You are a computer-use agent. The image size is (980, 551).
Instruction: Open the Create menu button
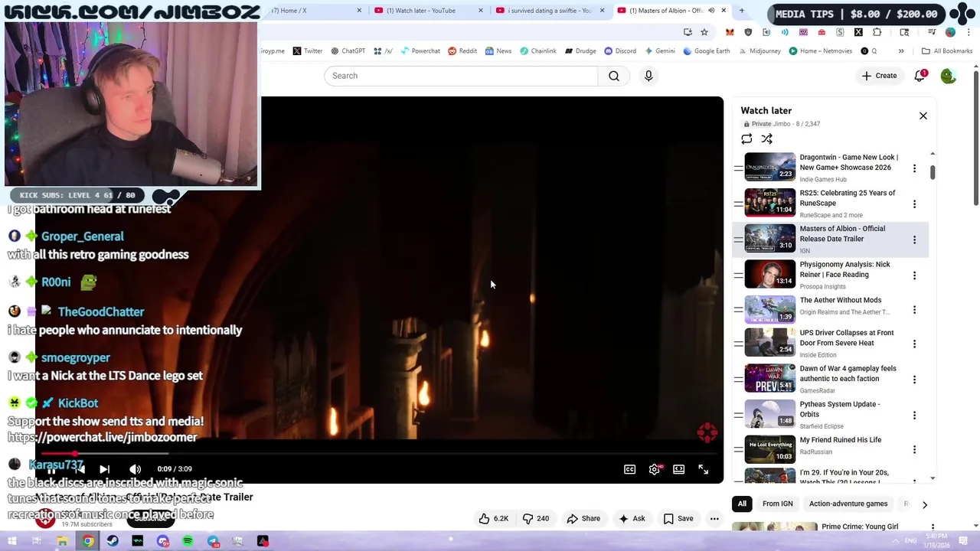point(879,76)
